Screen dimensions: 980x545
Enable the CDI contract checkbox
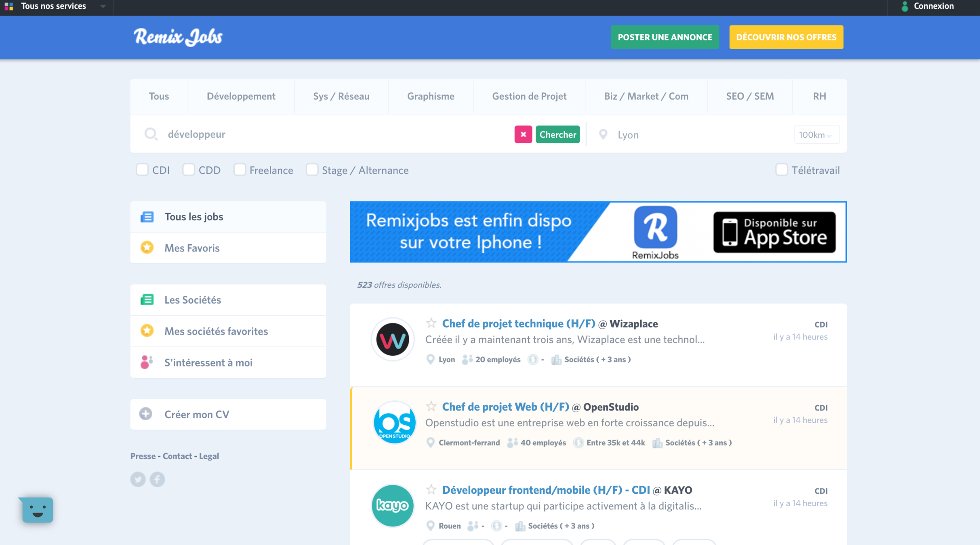[142, 170]
